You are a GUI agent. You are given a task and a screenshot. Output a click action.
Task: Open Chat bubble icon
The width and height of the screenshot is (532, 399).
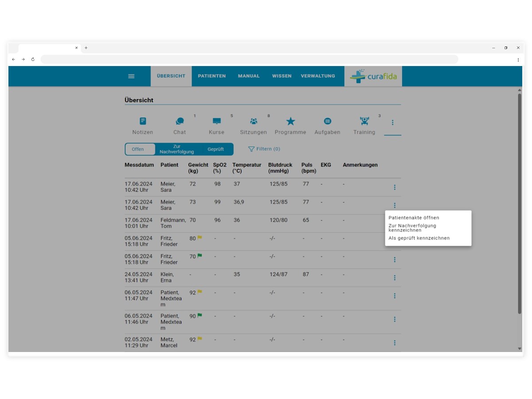pos(180,121)
